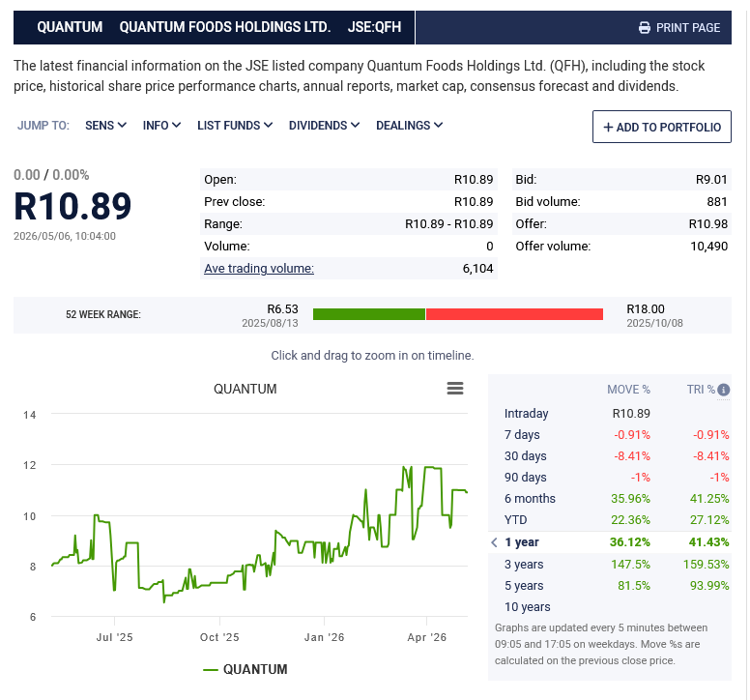The width and height of the screenshot is (750, 700).
Task: Open the Ave trading volume link
Action: coord(259,269)
